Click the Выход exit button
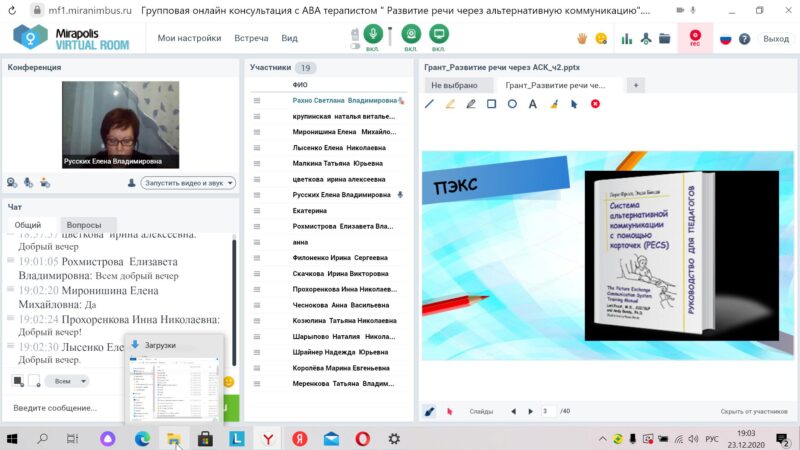800x450 pixels. [x=776, y=39]
